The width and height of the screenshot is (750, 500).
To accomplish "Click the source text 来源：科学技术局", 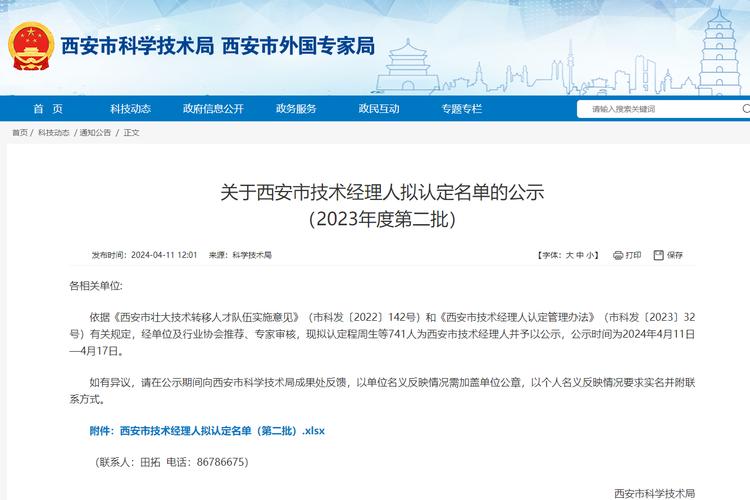I will (240, 255).
